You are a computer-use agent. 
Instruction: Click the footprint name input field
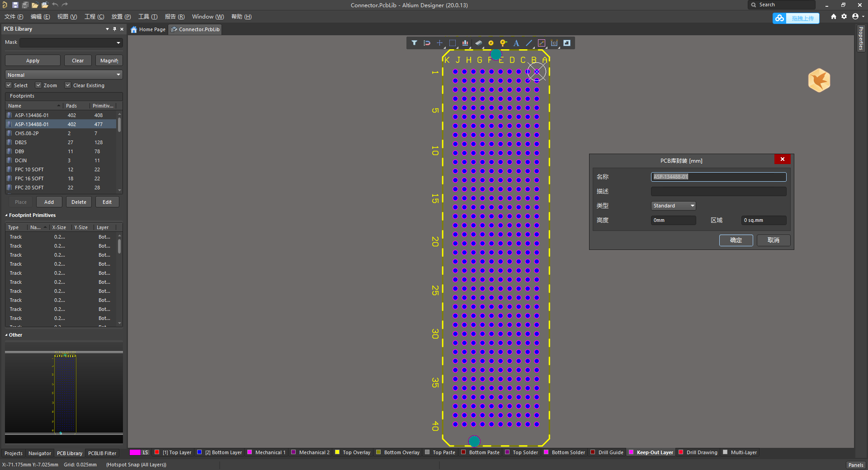click(718, 177)
